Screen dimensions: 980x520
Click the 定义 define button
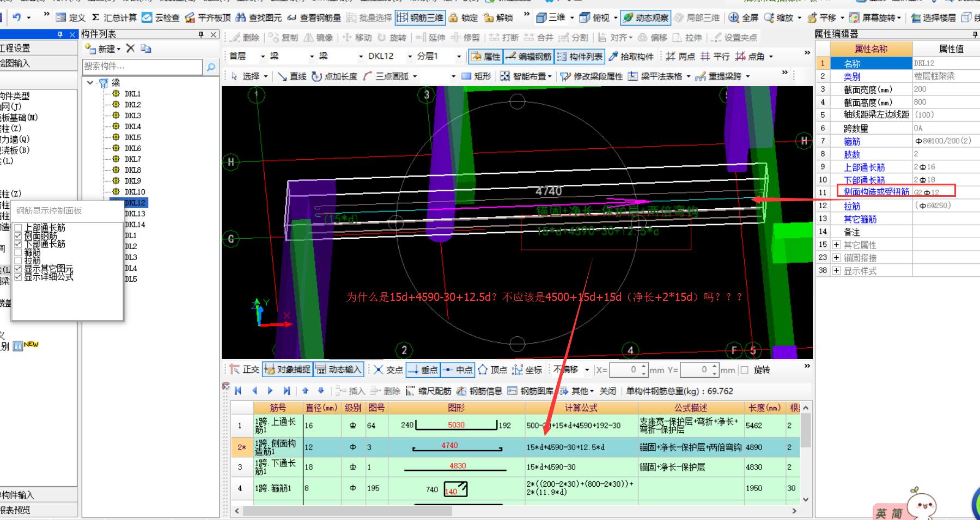pyautogui.click(x=71, y=17)
